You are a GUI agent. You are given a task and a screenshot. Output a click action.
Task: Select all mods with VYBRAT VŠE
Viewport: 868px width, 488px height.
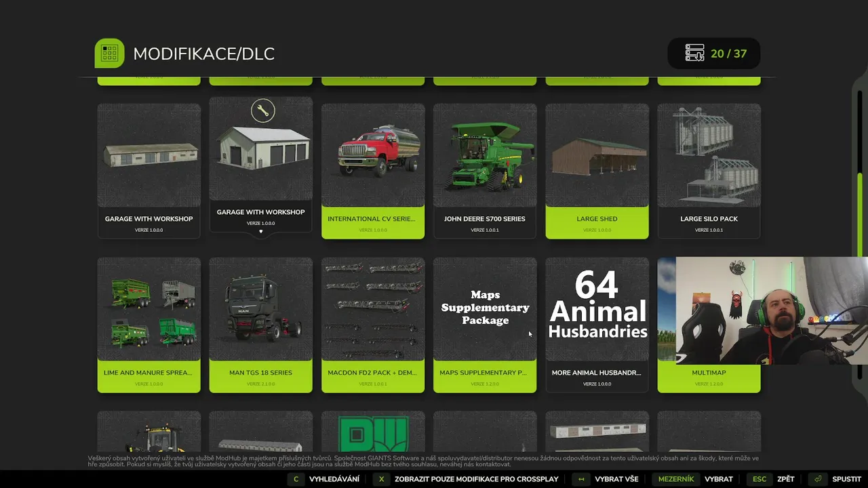point(616,479)
